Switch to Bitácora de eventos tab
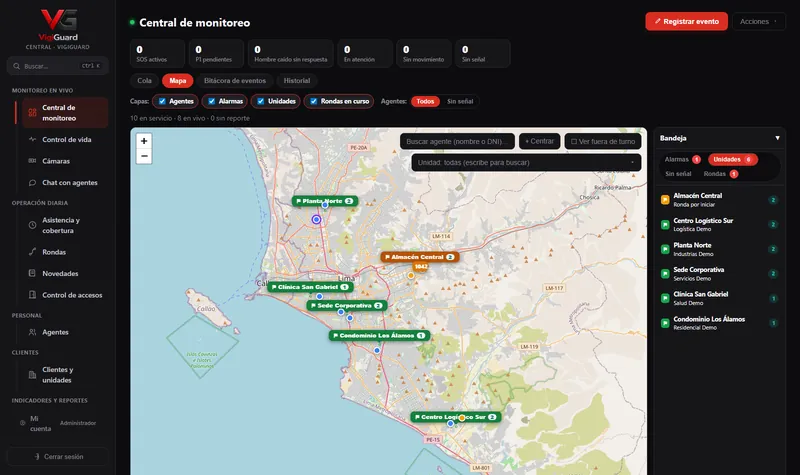800x475 pixels. pyautogui.click(x=235, y=81)
